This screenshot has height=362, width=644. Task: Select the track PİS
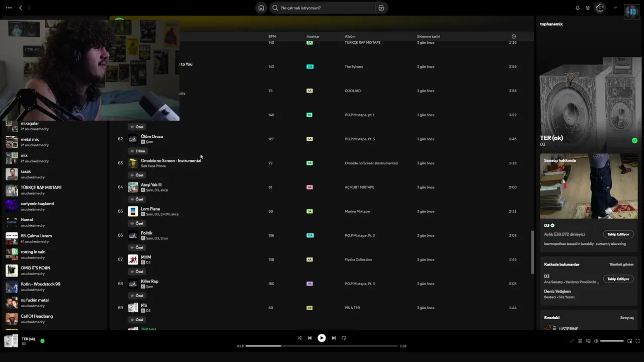coord(144,306)
